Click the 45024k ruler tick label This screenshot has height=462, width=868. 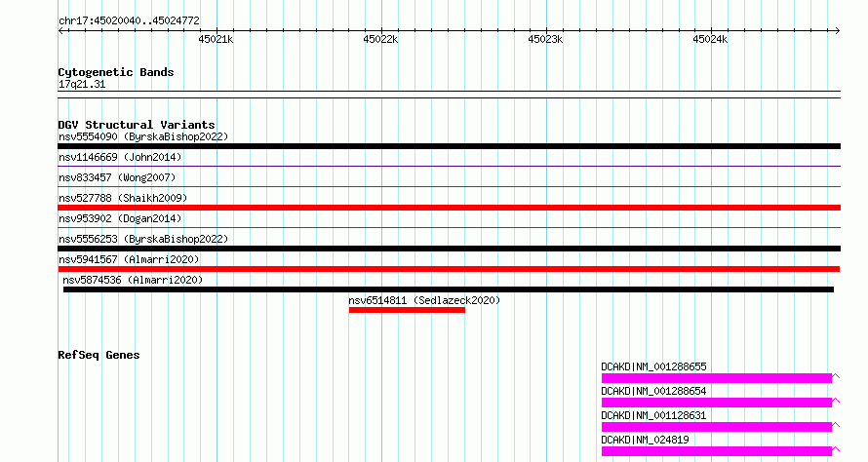coord(710,39)
